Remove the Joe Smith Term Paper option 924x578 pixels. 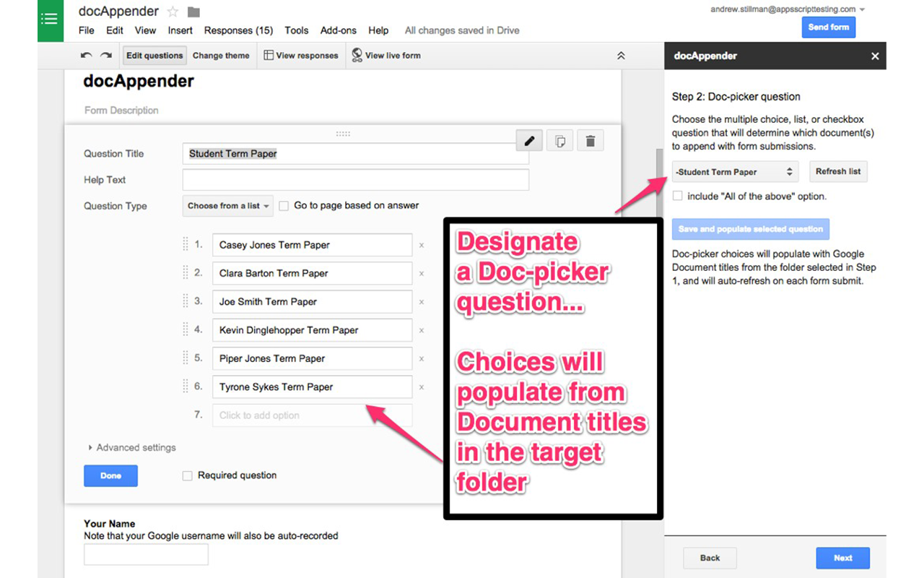click(422, 302)
